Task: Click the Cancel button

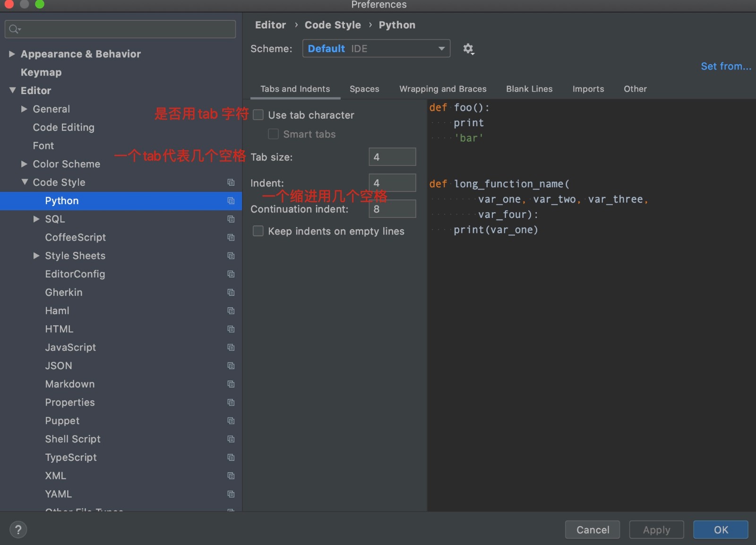Action: click(593, 530)
